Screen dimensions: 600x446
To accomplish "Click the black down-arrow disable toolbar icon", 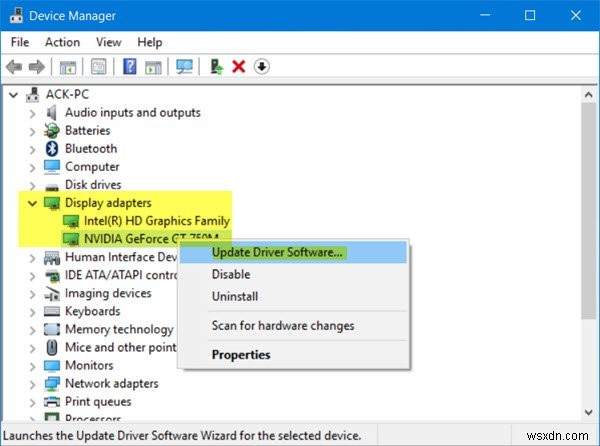I will pos(262,67).
